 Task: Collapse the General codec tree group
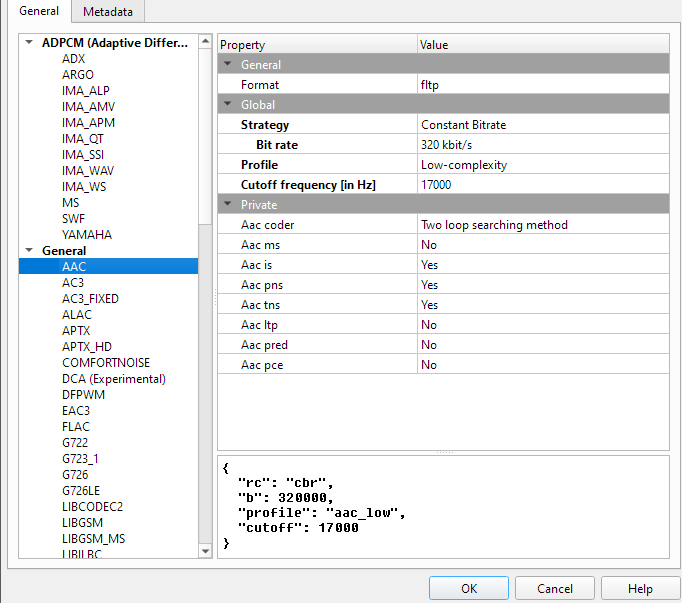click(x=29, y=251)
